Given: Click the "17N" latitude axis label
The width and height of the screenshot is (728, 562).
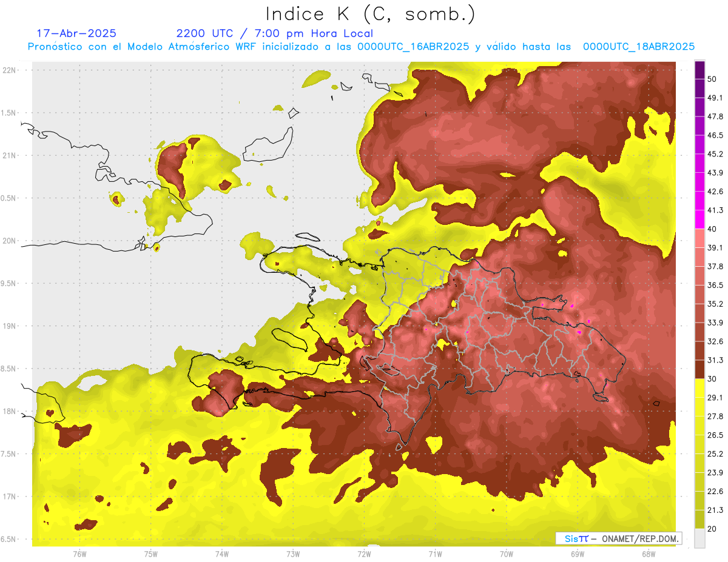Looking at the screenshot, I should pos(10,497).
